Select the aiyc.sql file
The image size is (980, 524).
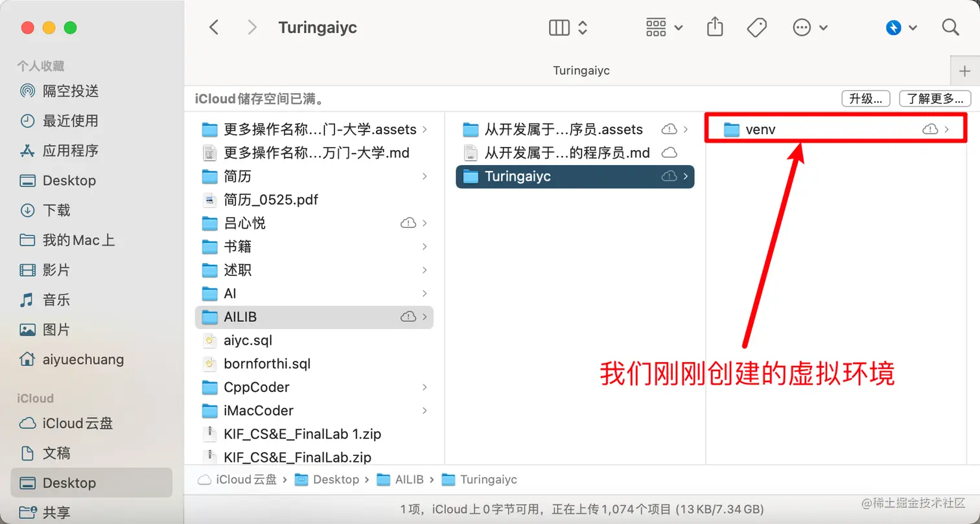[x=314, y=340]
